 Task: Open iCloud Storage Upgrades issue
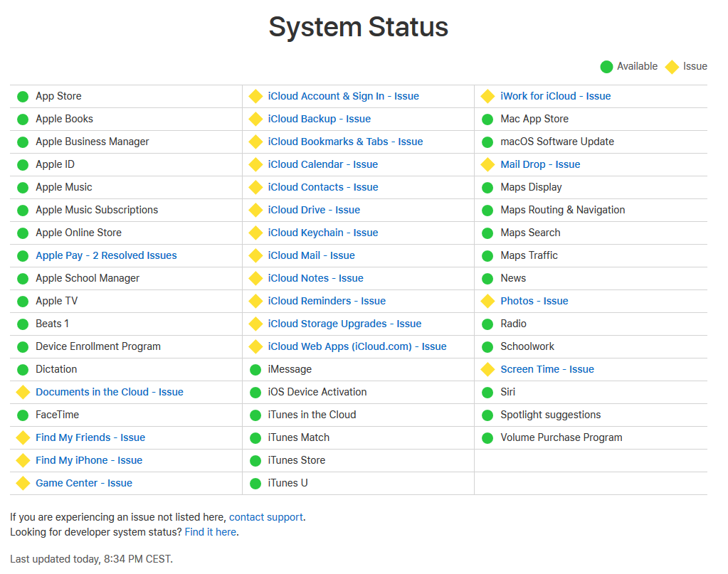(345, 324)
